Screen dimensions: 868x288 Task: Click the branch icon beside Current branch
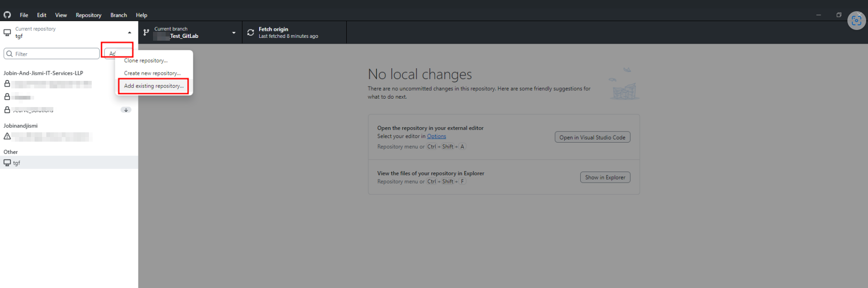[x=146, y=33]
